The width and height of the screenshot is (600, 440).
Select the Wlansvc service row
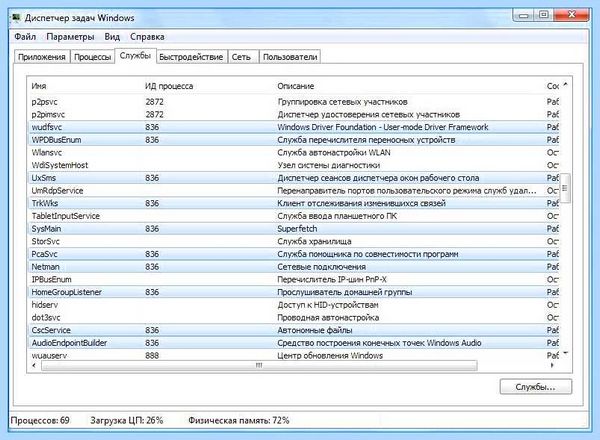click(x=295, y=152)
